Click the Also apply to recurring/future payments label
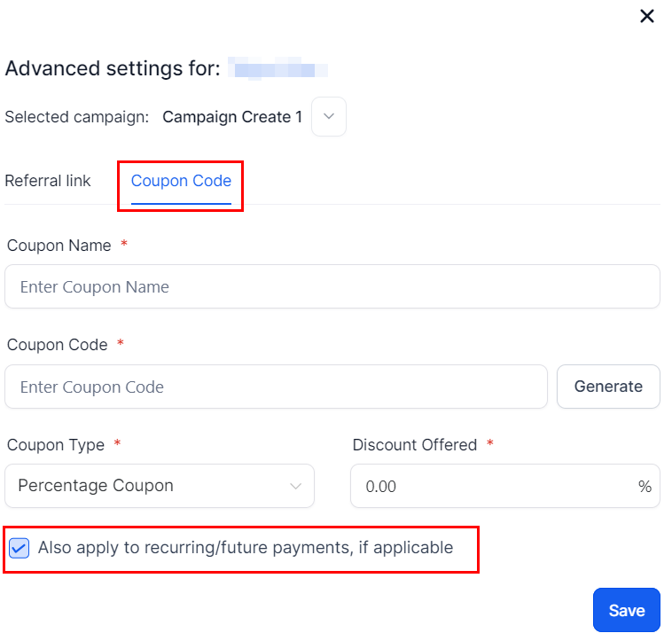Image resolution: width=672 pixels, height=633 pixels. (x=246, y=548)
